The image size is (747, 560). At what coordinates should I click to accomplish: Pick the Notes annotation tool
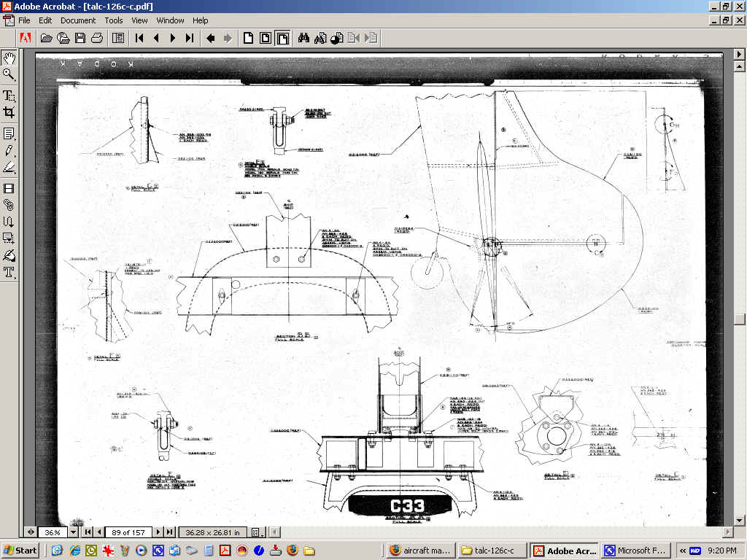[9, 133]
